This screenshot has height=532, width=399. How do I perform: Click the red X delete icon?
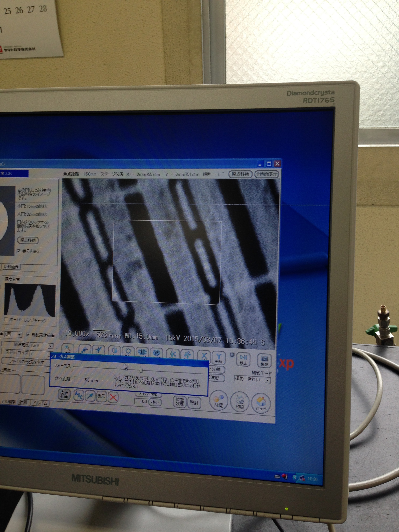(113, 398)
